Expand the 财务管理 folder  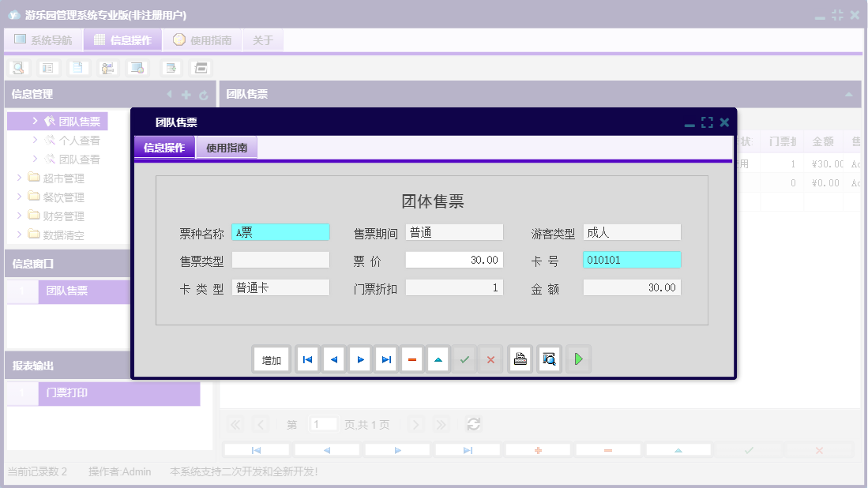pyautogui.click(x=18, y=216)
